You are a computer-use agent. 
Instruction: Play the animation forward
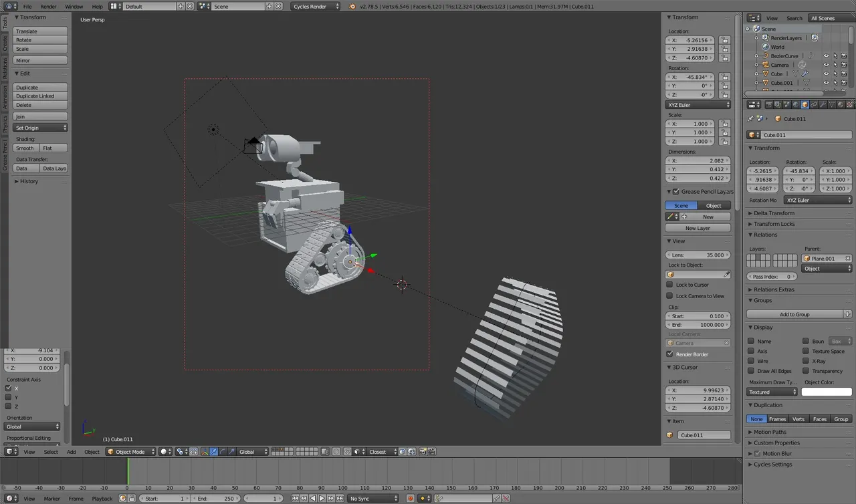[x=322, y=499]
